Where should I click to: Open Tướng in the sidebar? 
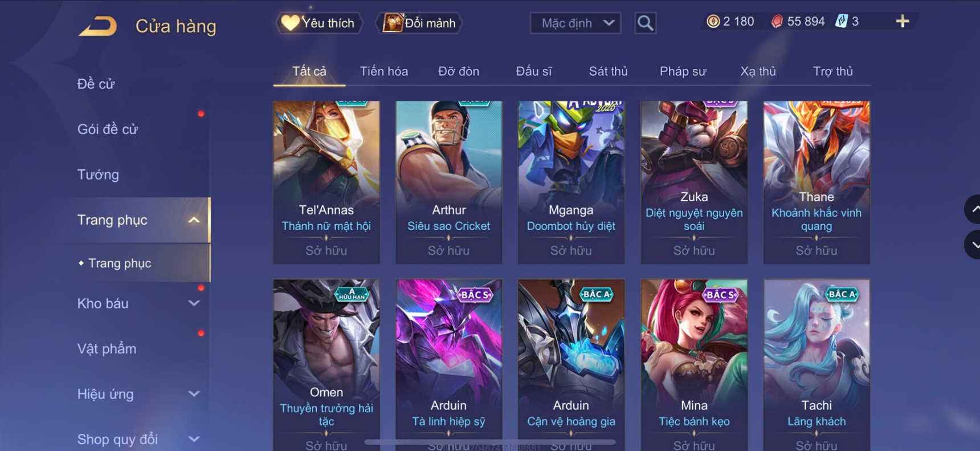coord(98,174)
